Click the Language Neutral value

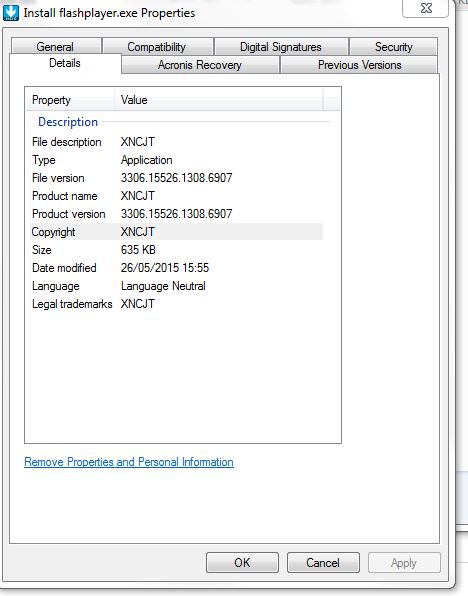pyautogui.click(x=163, y=286)
